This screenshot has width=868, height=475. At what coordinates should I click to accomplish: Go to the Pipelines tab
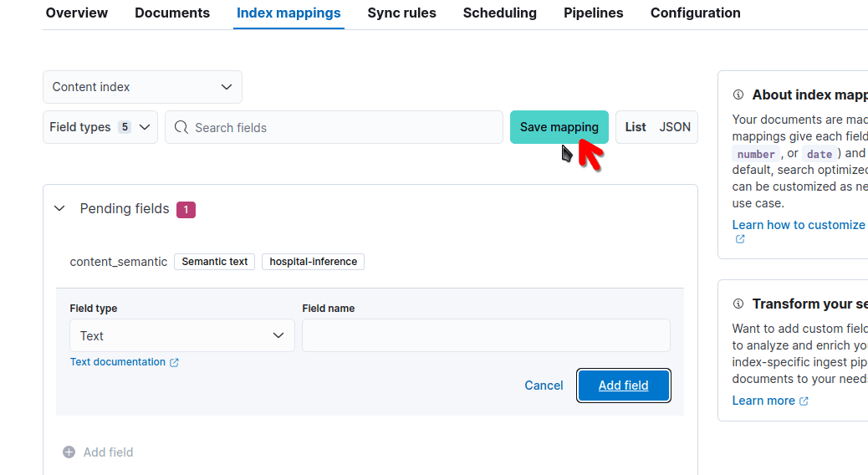(593, 13)
